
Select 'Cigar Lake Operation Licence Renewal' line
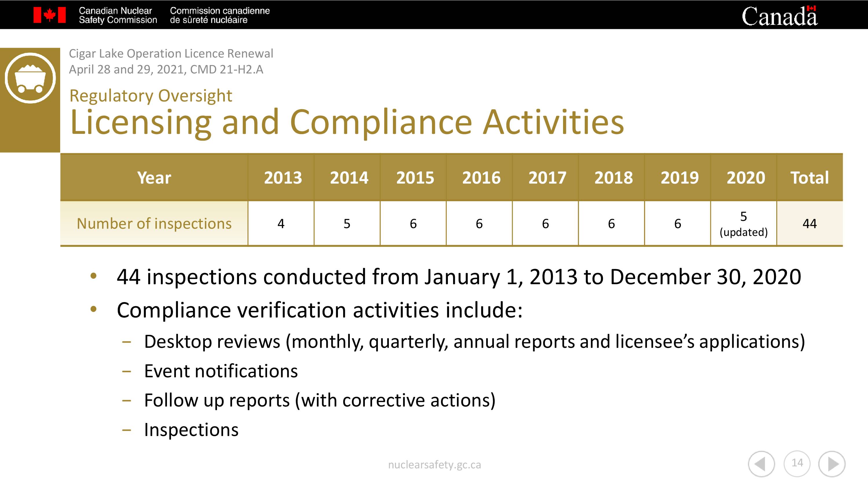click(x=171, y=53)
